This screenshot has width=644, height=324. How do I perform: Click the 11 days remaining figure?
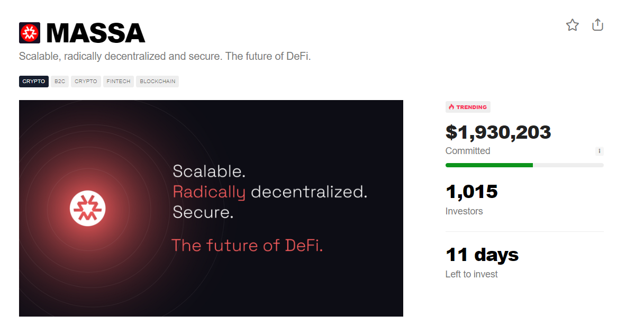pyautogui.click(x=482, y=255)
